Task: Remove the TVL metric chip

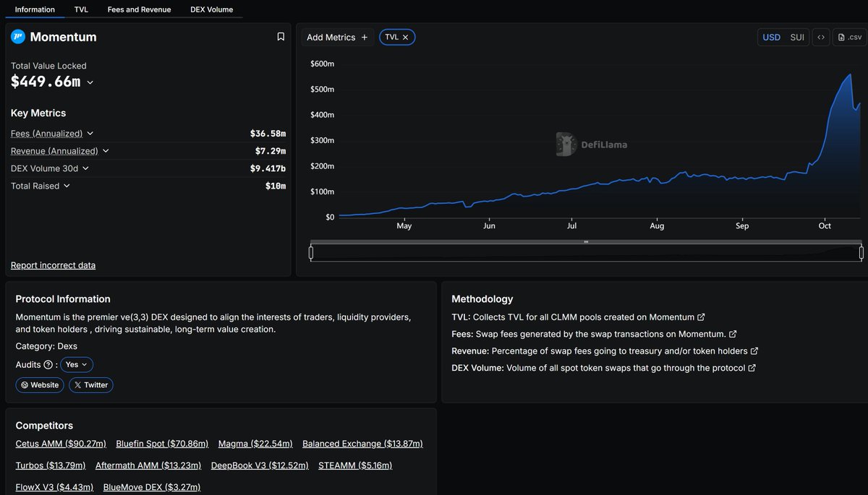Action: 406,37
